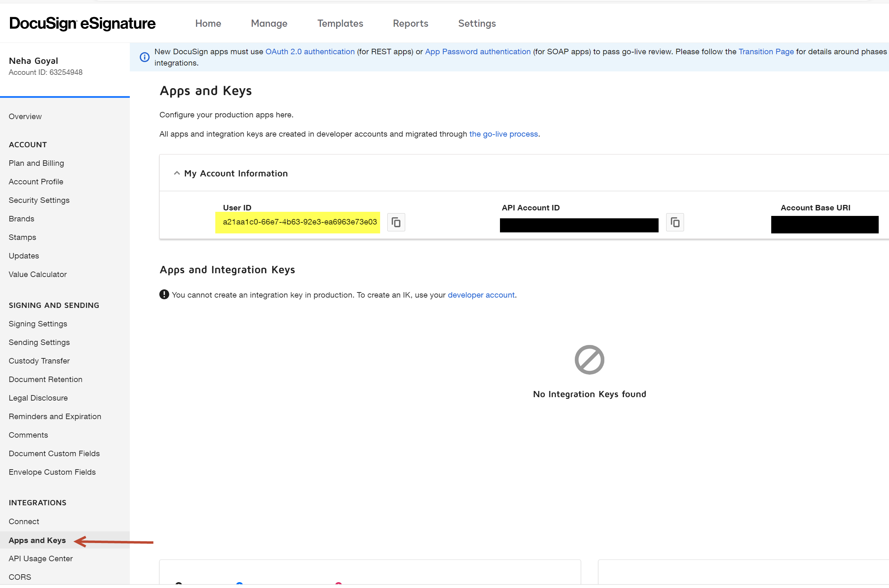Click the Connect sidebar item
The height and width of the screenshot is (588, 889).
click(x=23, y=521)
